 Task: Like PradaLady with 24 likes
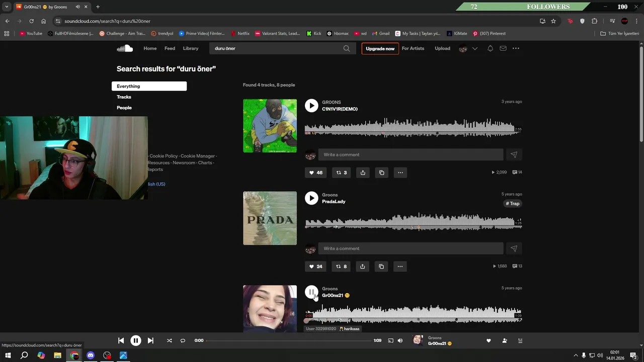click(x=315, y=266)
